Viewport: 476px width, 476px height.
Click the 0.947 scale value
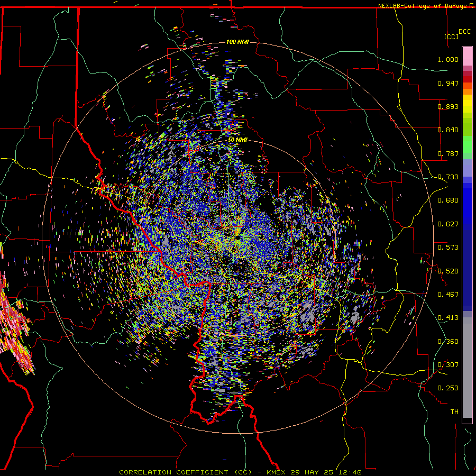[x=448, y=83]
